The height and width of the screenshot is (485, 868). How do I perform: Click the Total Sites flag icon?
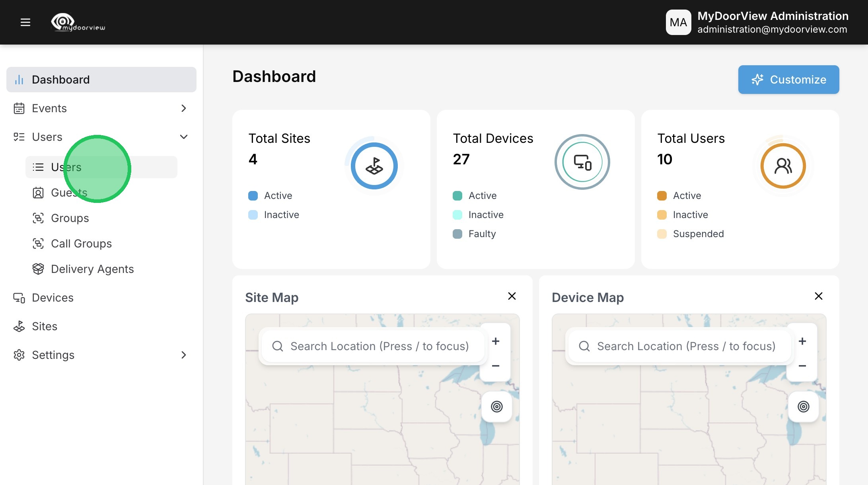point(374,166)
